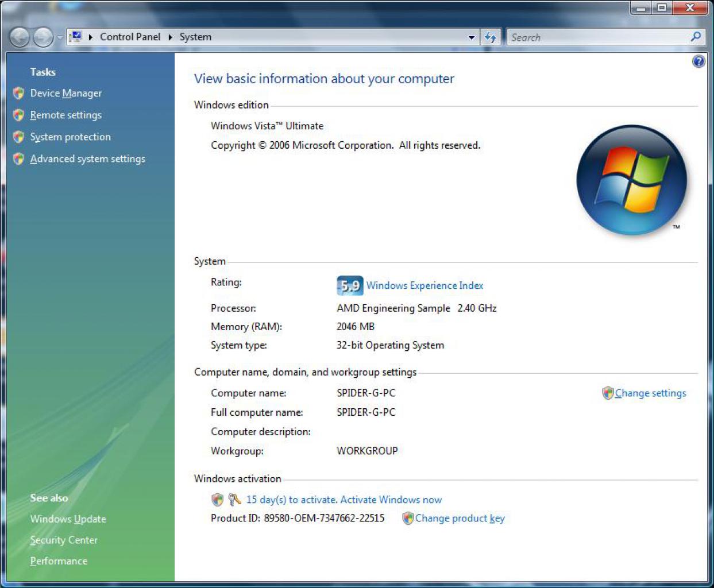Screen dimensions: 714x588
Task: Click 15 day(s) to activate Windows now
Action: pyautogui.click(x=344, y=500)
